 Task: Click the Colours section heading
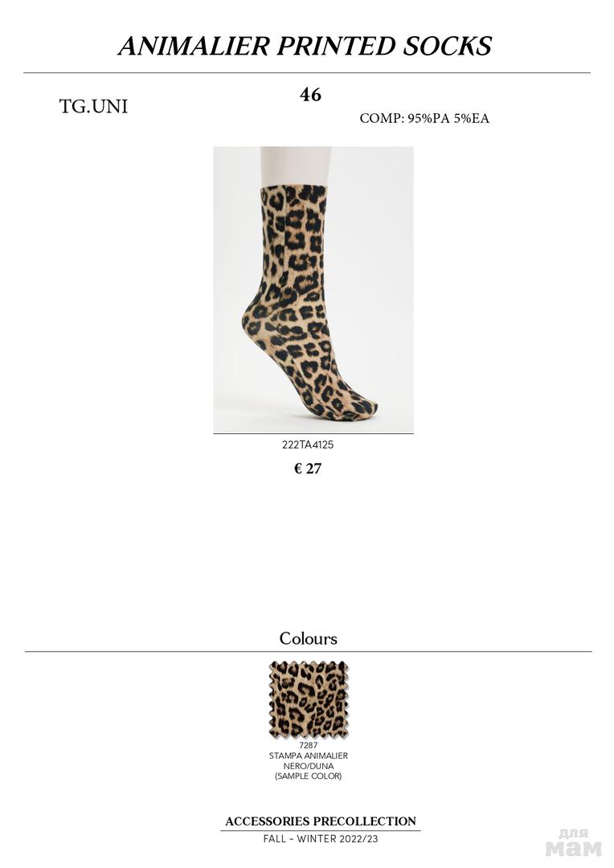click(309, 638)
